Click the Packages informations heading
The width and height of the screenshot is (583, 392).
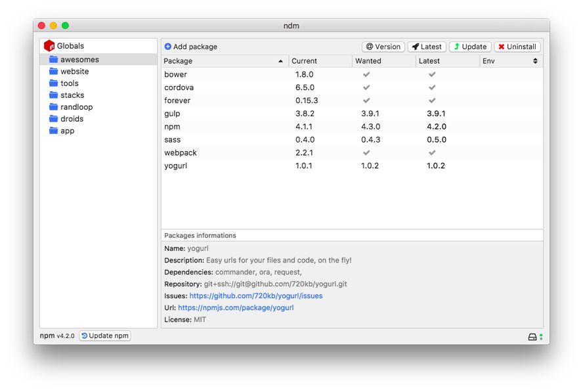pyautogui.click(x=200, y=236)
